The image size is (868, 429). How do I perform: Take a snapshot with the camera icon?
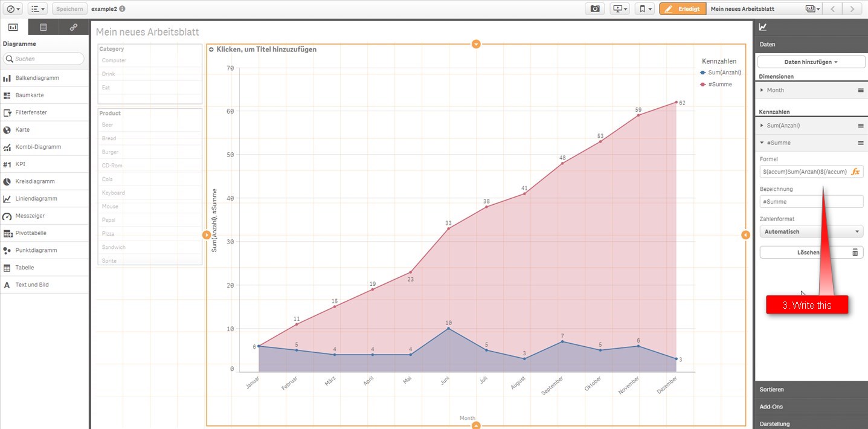tap(595, 9)
